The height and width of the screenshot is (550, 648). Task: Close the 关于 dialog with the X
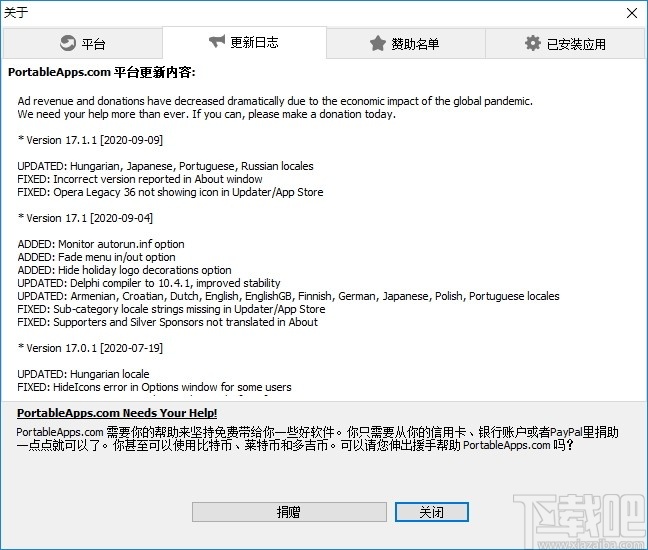tap(631, 13)
